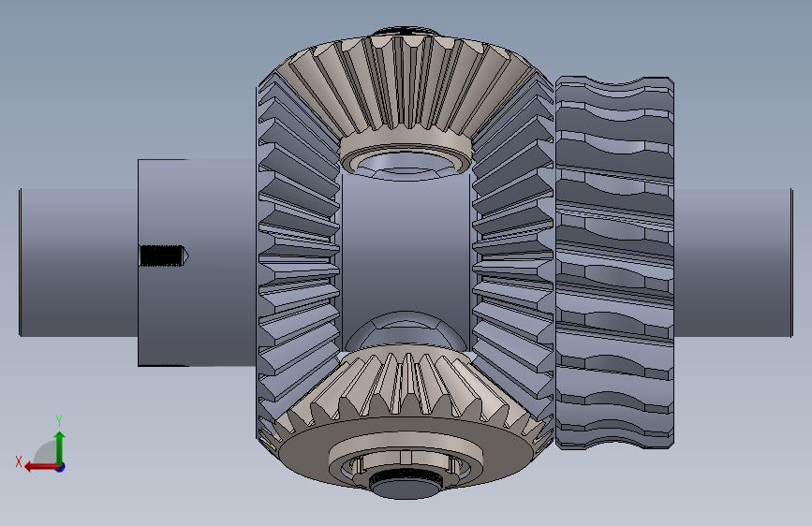Select the green Y axis arrow of triad
The width and height of the screenshot is (812, 526).
(60, 447)
